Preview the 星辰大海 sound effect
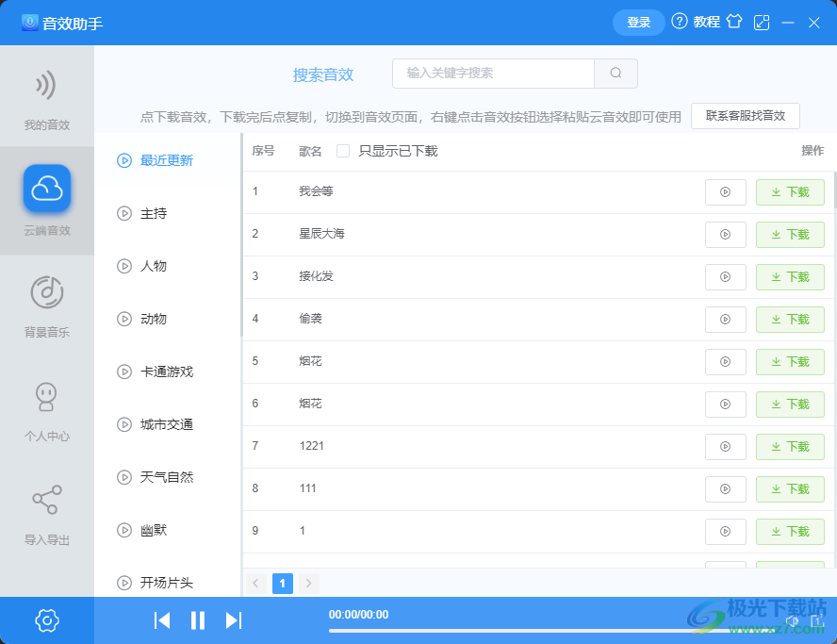The width and height of the screenshot is (837, 644). click(725, 234)
